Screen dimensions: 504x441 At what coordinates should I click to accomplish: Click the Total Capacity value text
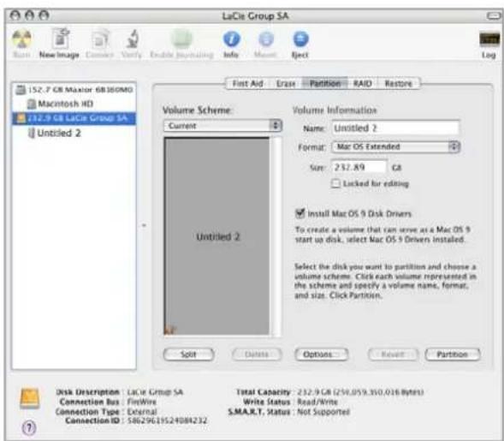tap(360, 392)
